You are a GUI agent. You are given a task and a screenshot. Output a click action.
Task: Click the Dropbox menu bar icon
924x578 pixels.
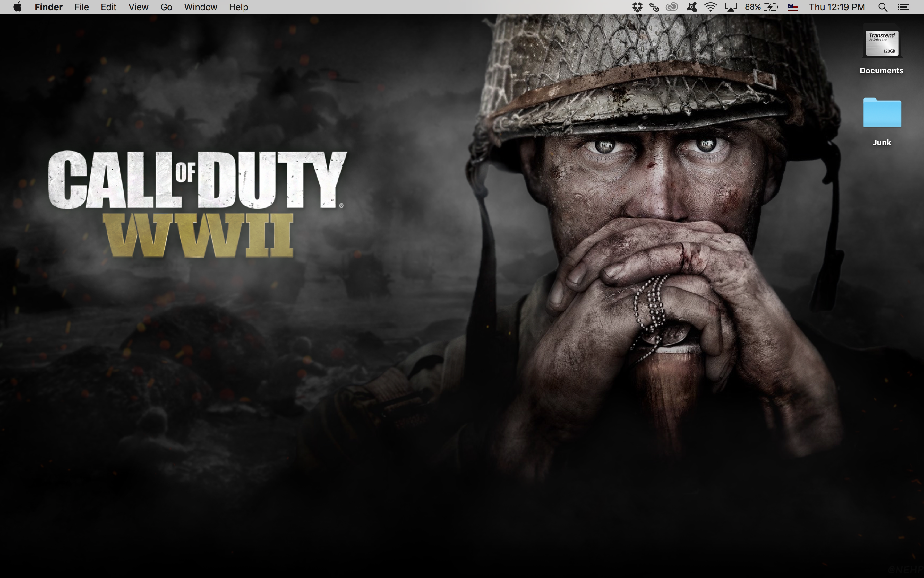(x=637, y=7)
